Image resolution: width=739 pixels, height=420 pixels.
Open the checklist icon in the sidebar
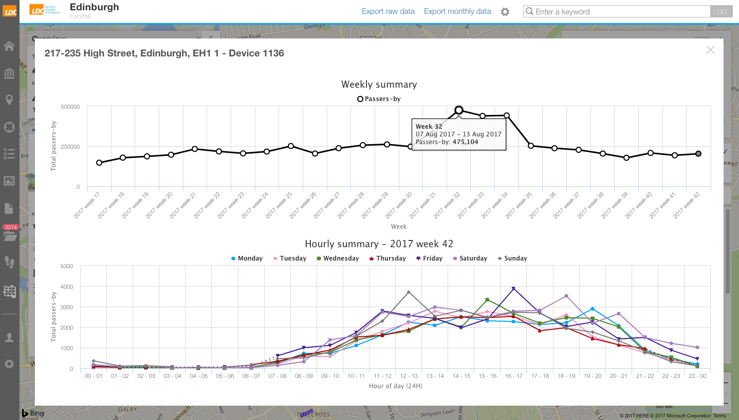[x=9, y=154]
